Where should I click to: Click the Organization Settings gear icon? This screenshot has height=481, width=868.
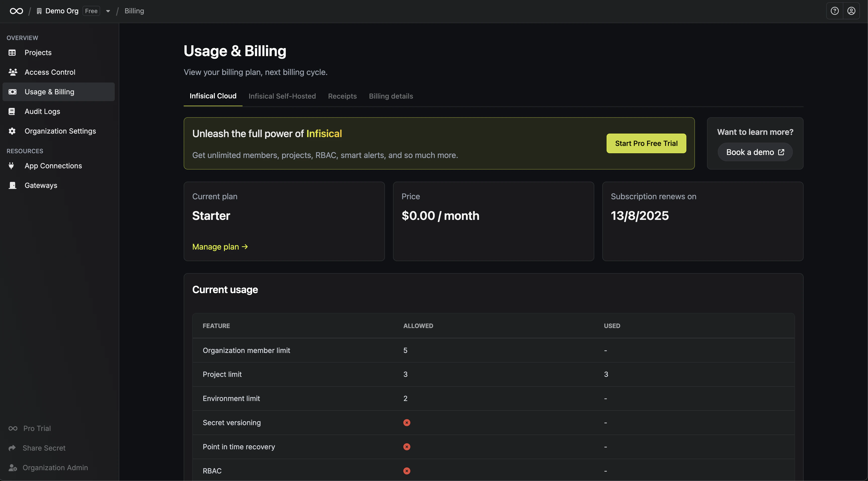12,131
